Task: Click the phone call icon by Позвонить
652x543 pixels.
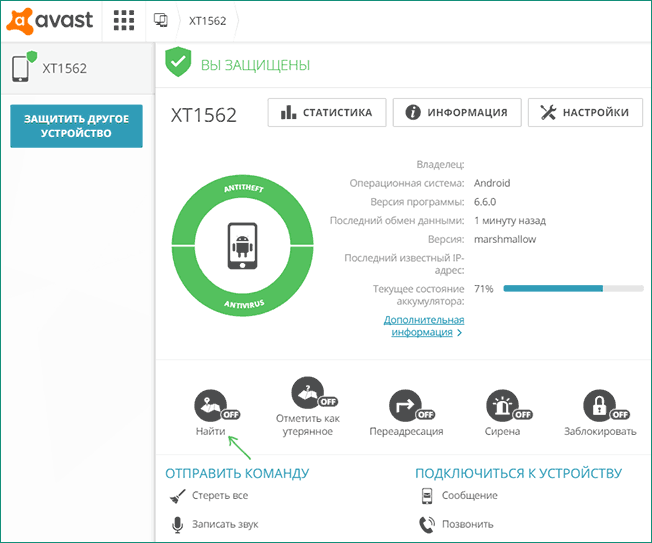Action: pos(427,524)
